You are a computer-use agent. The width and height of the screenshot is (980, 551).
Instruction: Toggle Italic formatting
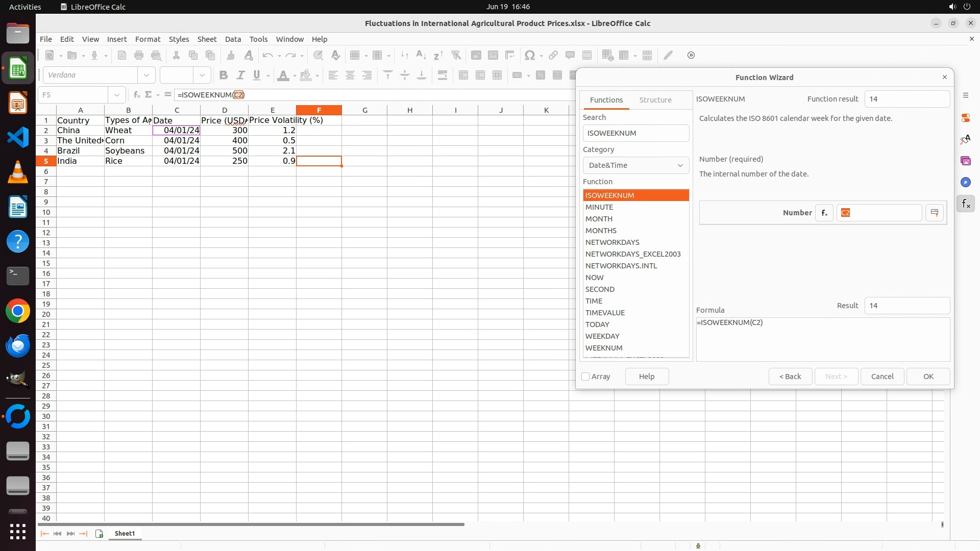240,76
